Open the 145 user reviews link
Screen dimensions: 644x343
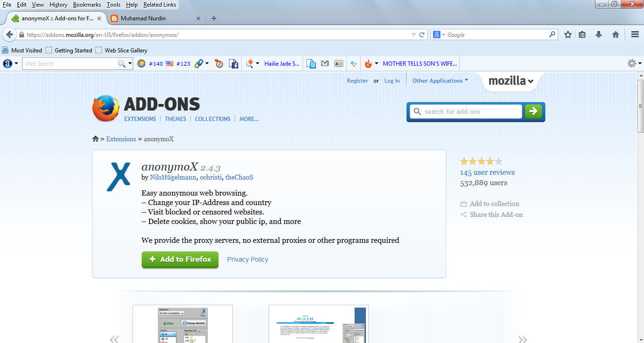(487, 172)
